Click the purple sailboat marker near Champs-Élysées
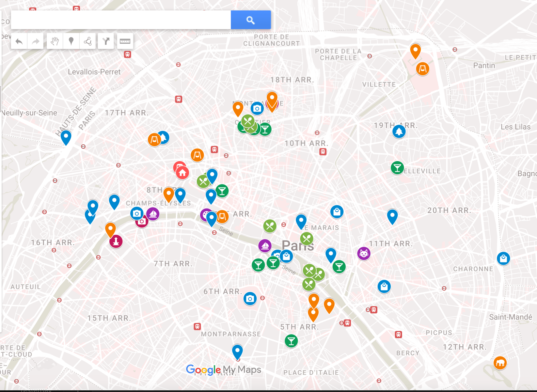This screenshot has width=537, height=392. [x=153, y=214]
